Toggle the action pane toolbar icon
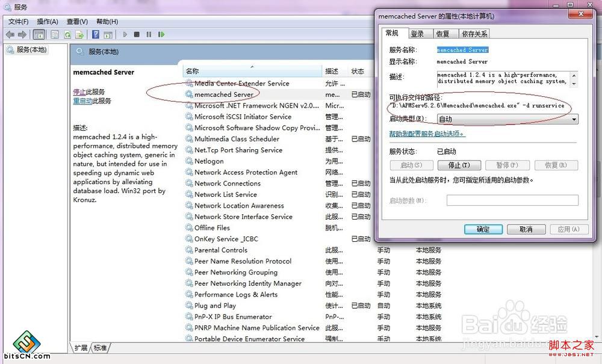 (108, 34)
